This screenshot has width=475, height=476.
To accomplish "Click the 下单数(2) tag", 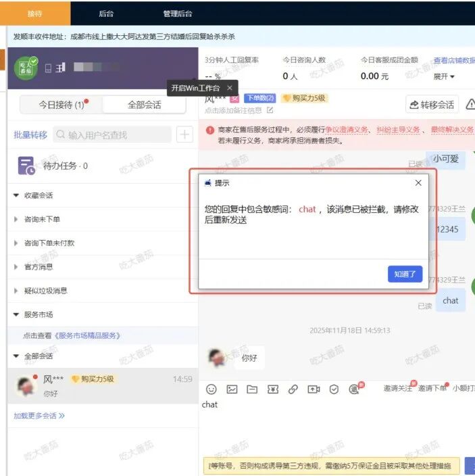I will 260,98.
